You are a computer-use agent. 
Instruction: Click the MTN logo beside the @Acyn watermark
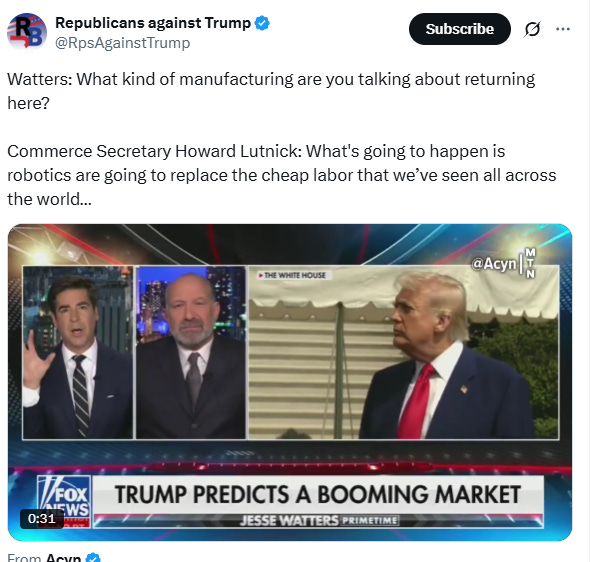[530, 263]
